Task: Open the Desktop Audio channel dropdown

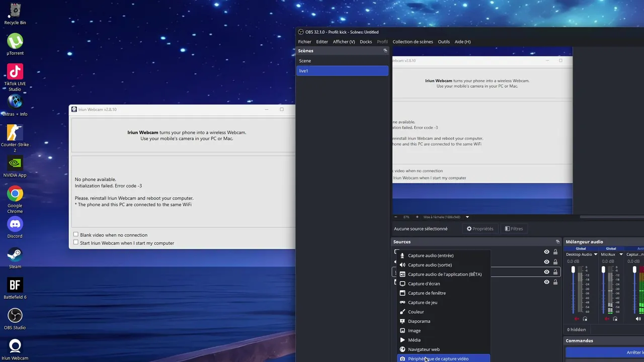Action: pyautogui.click(x=596, y=254)
